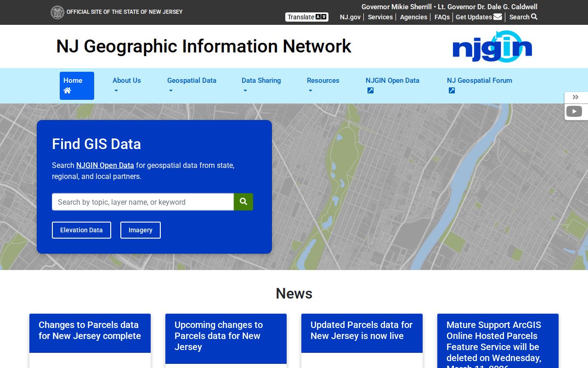
Task: Click the njgin logo image
Action: pyautogui.click(x=492, y=46)
